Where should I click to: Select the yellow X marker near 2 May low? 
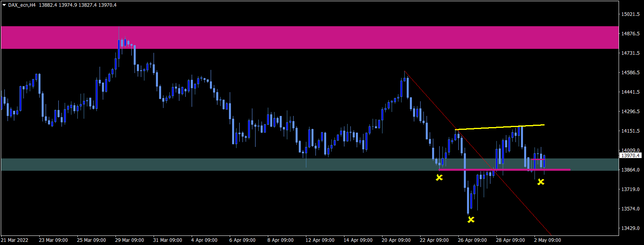541,182
